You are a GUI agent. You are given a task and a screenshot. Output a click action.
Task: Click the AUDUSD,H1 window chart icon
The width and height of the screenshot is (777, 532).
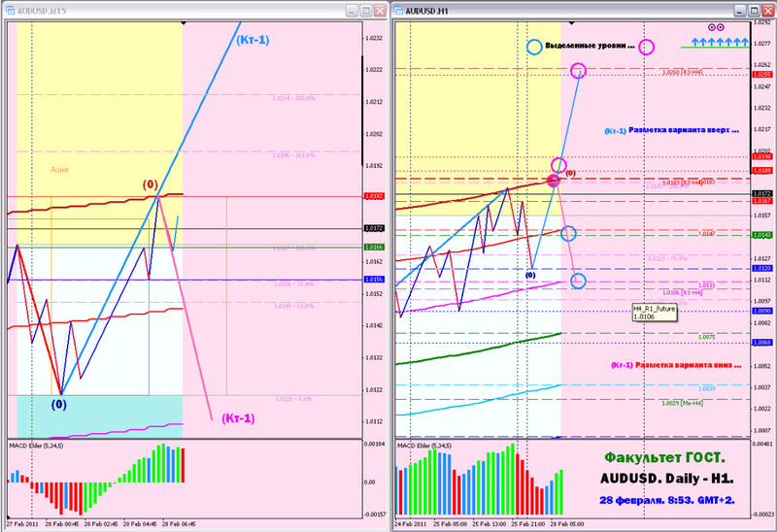click(398, 11)
